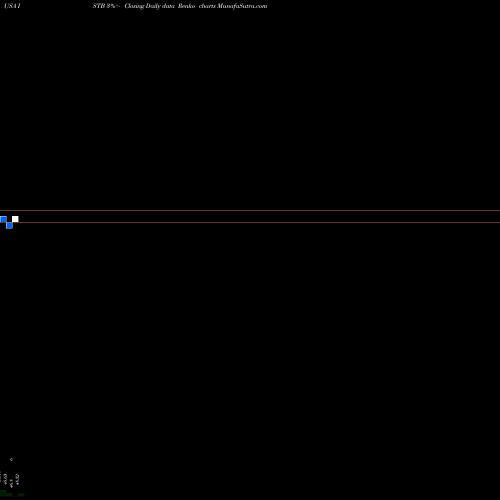The image size is (500, 500).
Task: Select the lowest blue Renko brick
Action: [9, 225]
